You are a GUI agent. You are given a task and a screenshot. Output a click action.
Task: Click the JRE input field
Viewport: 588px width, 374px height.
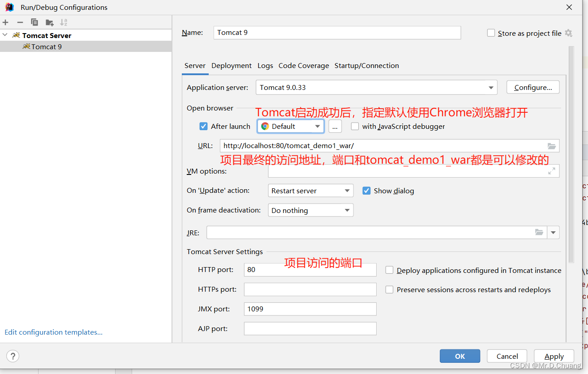[377, 232]
